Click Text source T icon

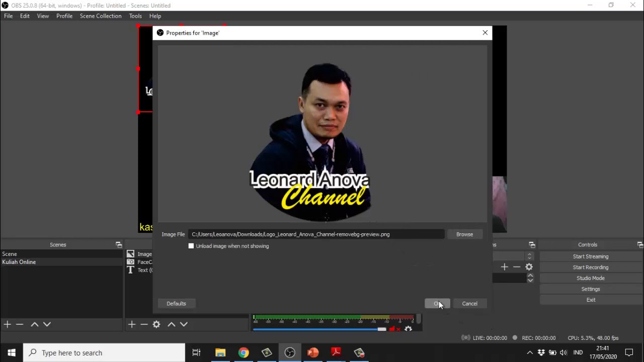[130, 270]
